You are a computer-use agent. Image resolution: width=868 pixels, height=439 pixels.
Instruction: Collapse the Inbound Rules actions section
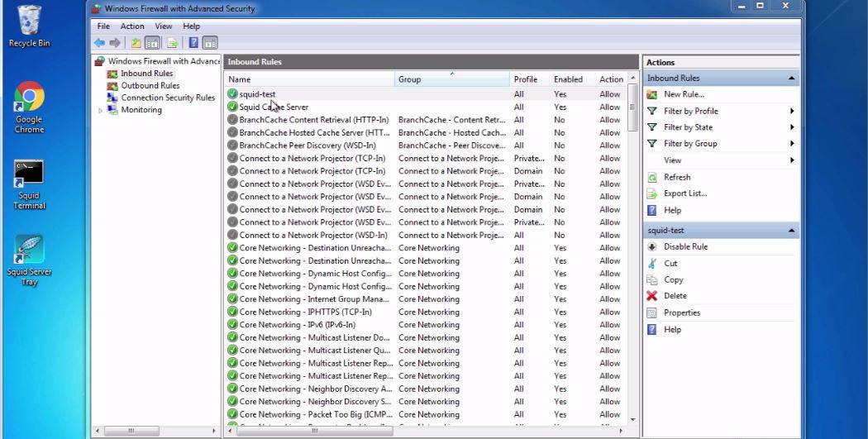coord(791,79)
